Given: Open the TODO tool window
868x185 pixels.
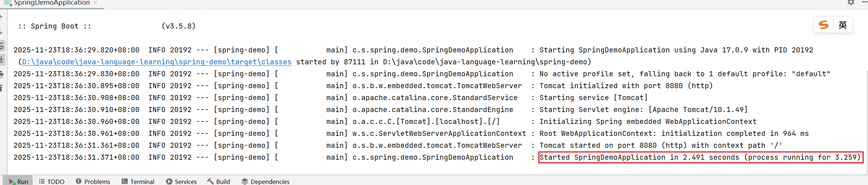Looking at the screenshot, I should [x=51, y=181].
